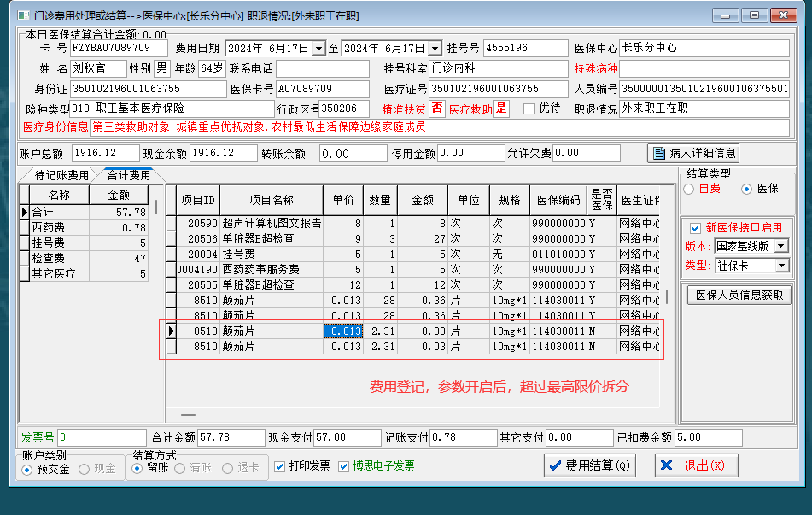
Task: Click 项目ID column header
Action: point(198,201)
